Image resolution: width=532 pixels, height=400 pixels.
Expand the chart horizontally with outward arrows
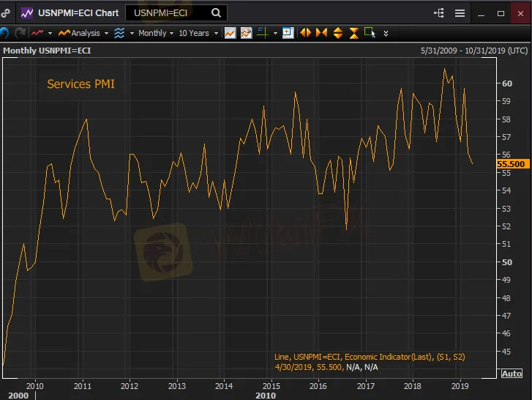pos(305,33)
